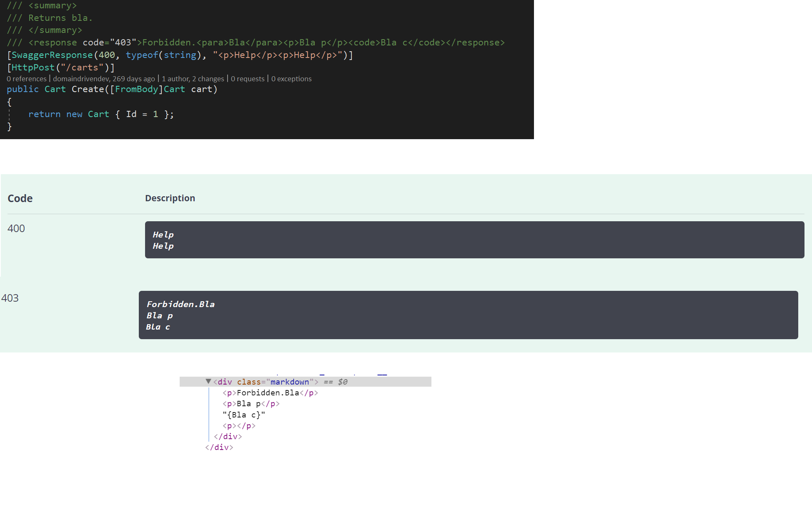Select the "{Bla c}" text node
The height and width of the screenshot is (505, 812).
pos(244,415)
